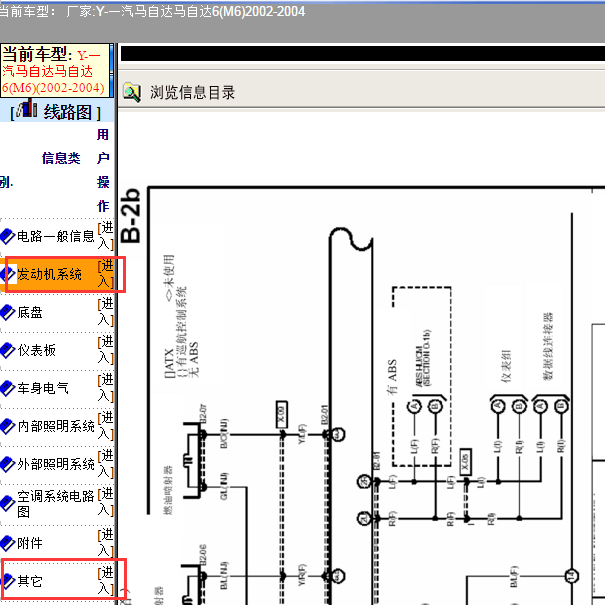The height and width of the screenshot is (605, 605).
Task: Click the book icon next to 其它
Action: [x=7, y=581]
